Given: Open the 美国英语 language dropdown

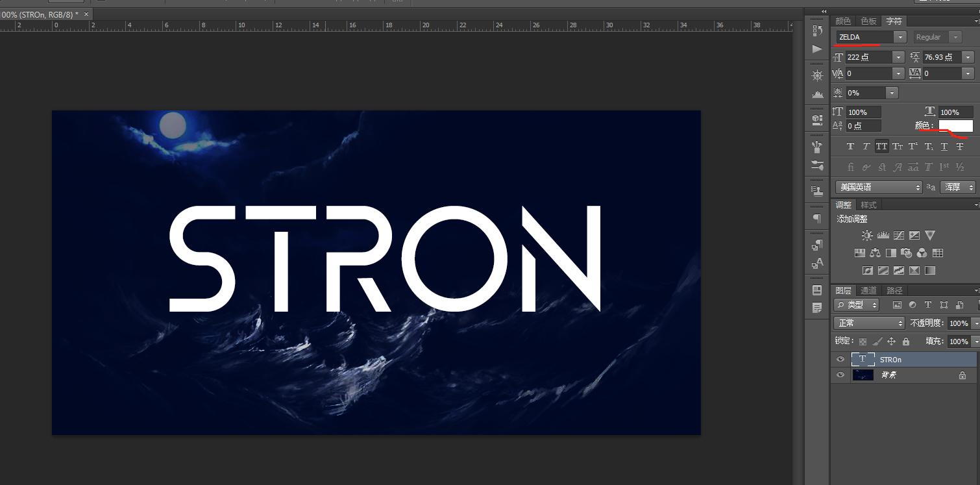Looking at the screenshot, I should coord(879,187).
